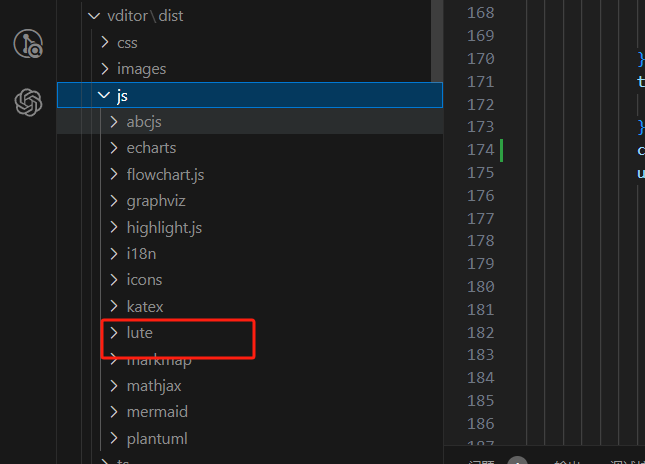The height and width of the screenshot is (464, 645).
Task: Click line number 182 in the editor gutter
Action: click(480, 332)
